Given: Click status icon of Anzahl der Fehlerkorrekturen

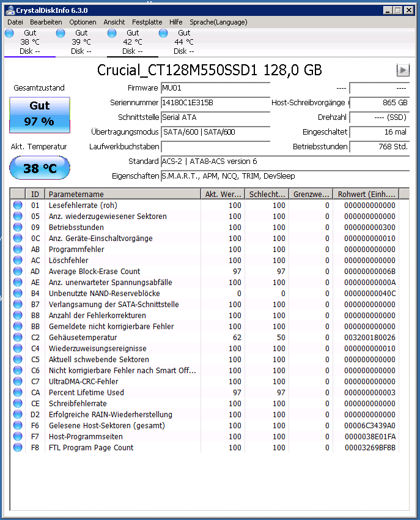Looking at the screenshot, I should pyautogui.click(x=18, y=315).
